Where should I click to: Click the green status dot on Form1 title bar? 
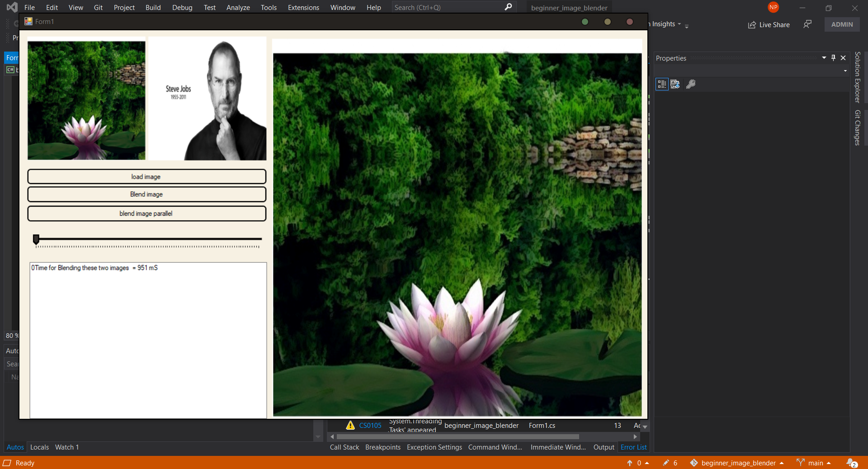pos(585,21)
